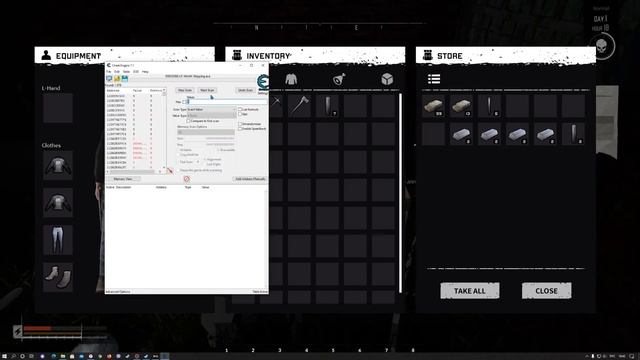Viewport: 640px width, 360px height.
Task: Enable Speedhack checkbox
Action: [x=240, y=129]
